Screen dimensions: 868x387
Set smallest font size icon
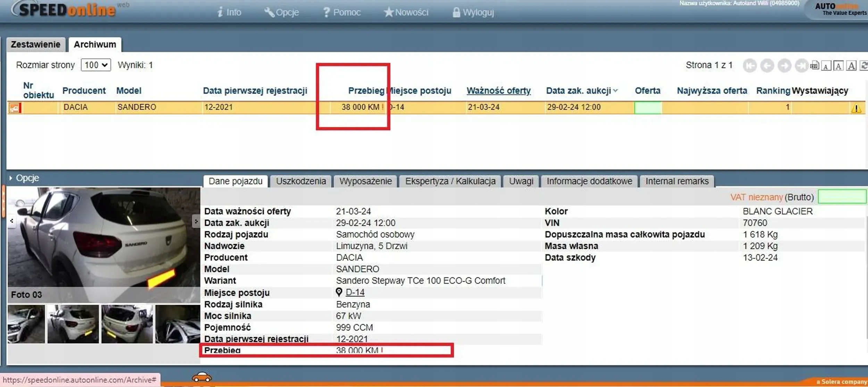(x=826, y=66)
